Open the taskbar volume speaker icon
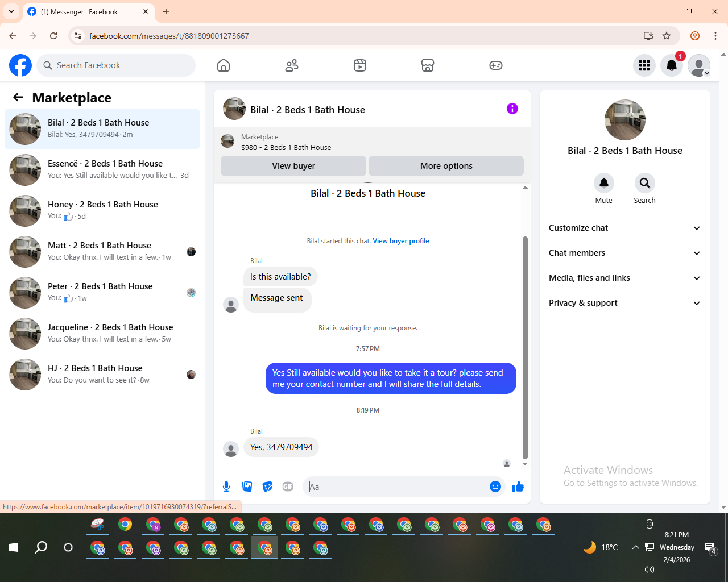Image resolution: width=728 pixels, height=582 pixels. (x=650, y=569)
